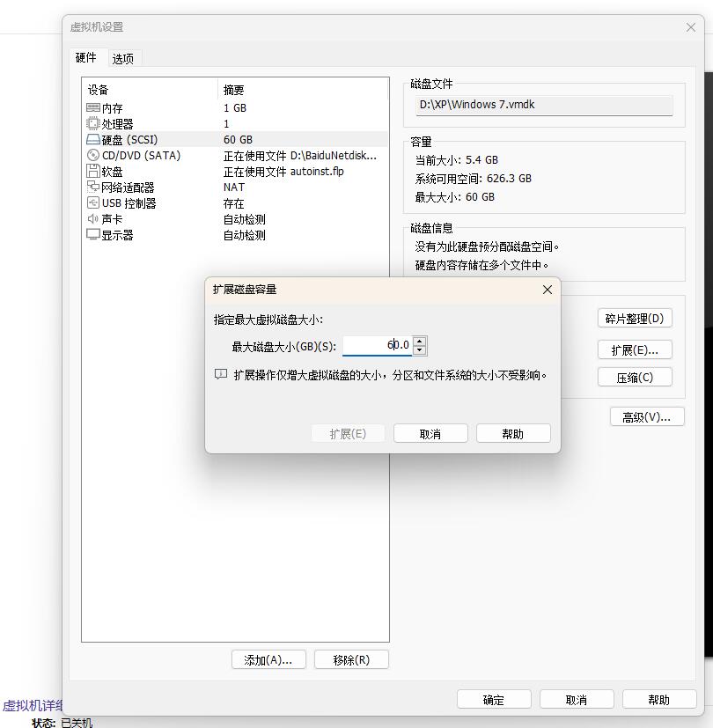Click the 最大大小: 60 GB text
Screen dimensions: 713x728
coord(454,197)
